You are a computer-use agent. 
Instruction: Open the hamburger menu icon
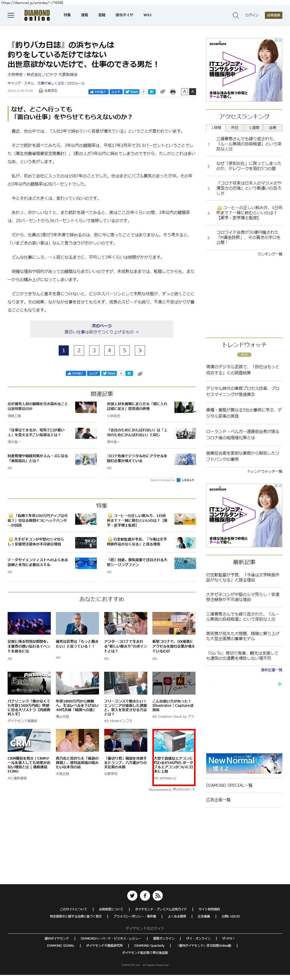coord(11,15)
